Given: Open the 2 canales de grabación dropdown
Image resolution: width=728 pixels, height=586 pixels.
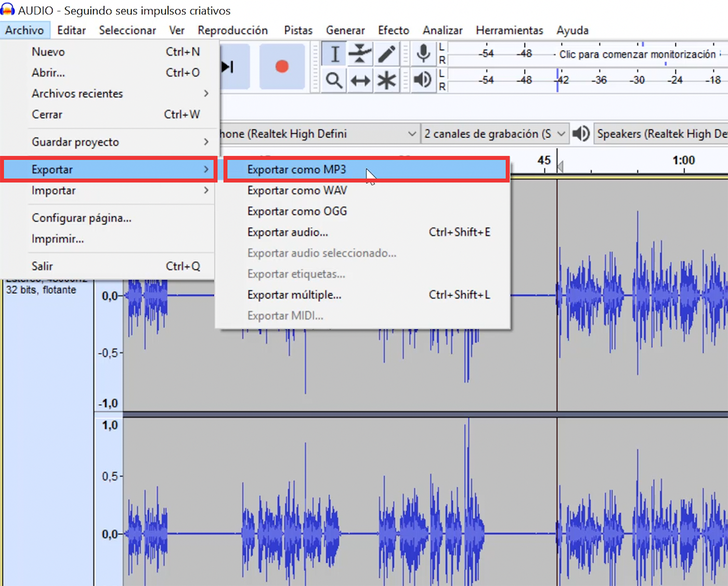Looking at the screenshot, I should coord(495,134).
